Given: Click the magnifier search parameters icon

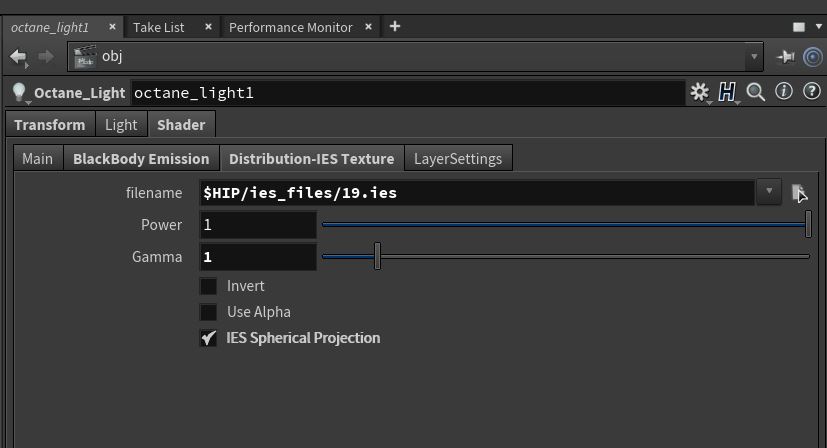Looking at the screenshot, I should 756,92.
